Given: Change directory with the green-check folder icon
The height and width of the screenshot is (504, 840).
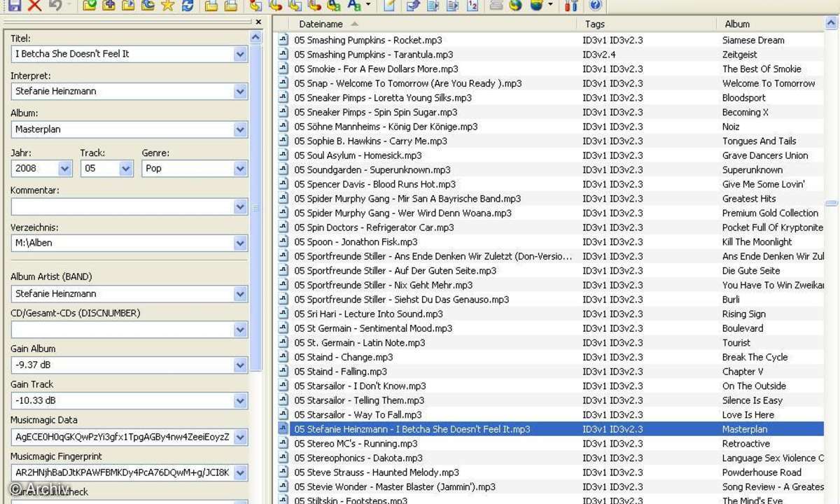Looking at the screenshot, I should click(x=89, y=6).
